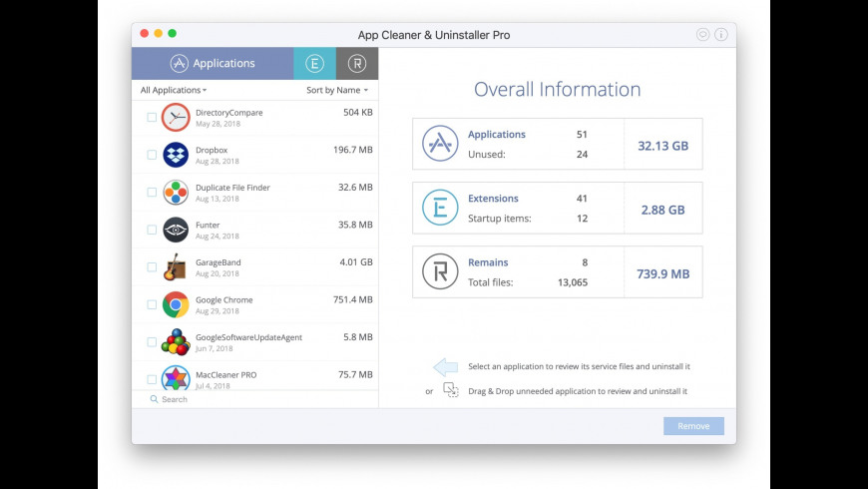Click the 'Unused:' label

pyautogui.click(x=487, y=154)
